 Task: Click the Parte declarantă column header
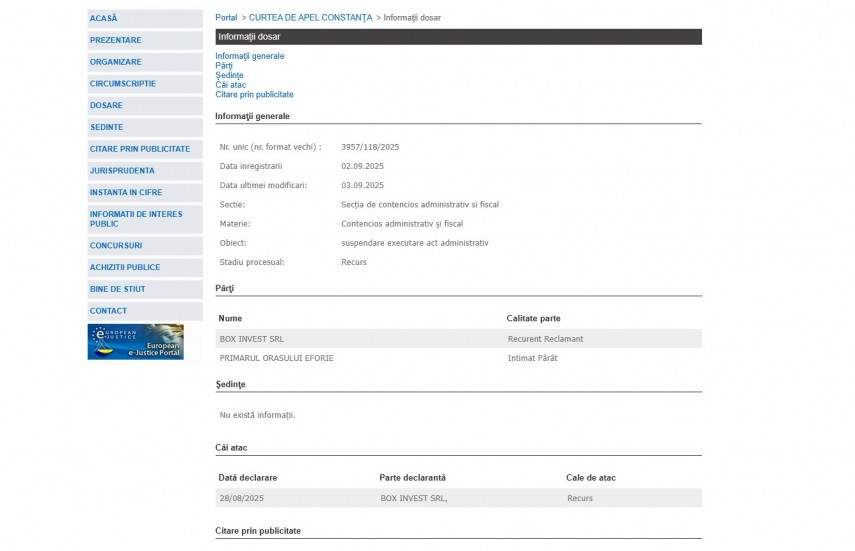412,478
